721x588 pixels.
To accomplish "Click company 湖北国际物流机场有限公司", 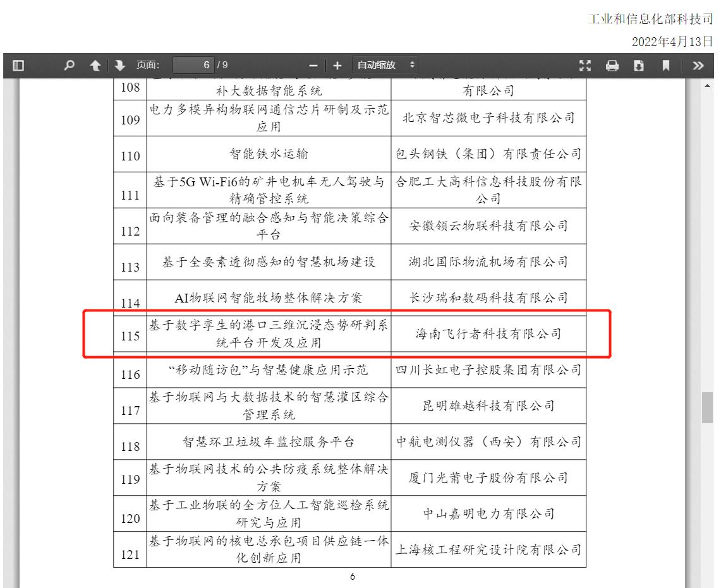I will point(488,262).
